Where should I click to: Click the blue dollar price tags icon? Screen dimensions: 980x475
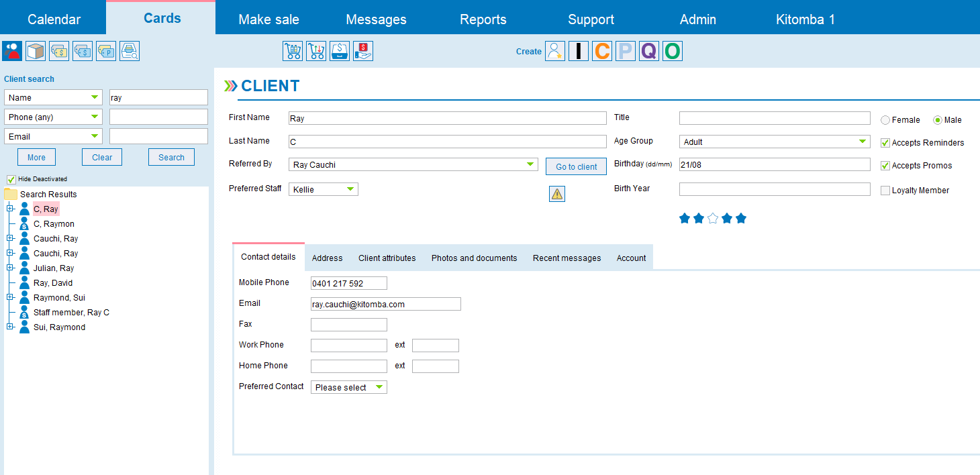83,51
